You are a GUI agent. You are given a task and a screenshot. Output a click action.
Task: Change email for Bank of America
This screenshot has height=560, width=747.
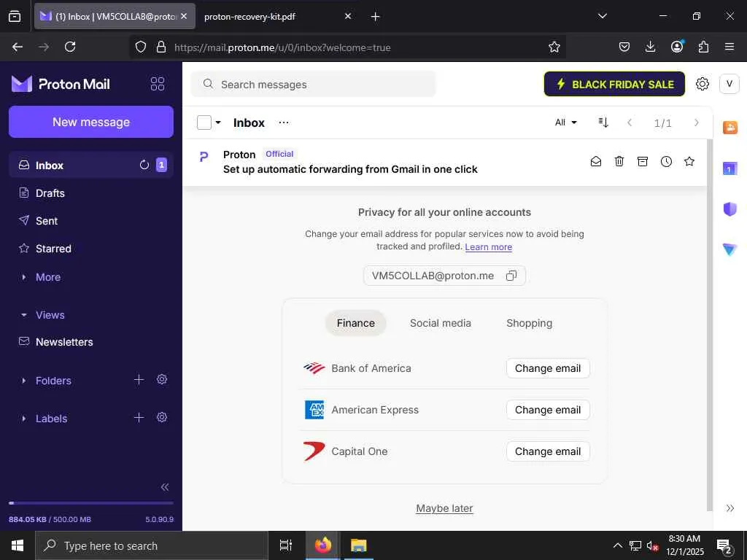pos(548,368)
